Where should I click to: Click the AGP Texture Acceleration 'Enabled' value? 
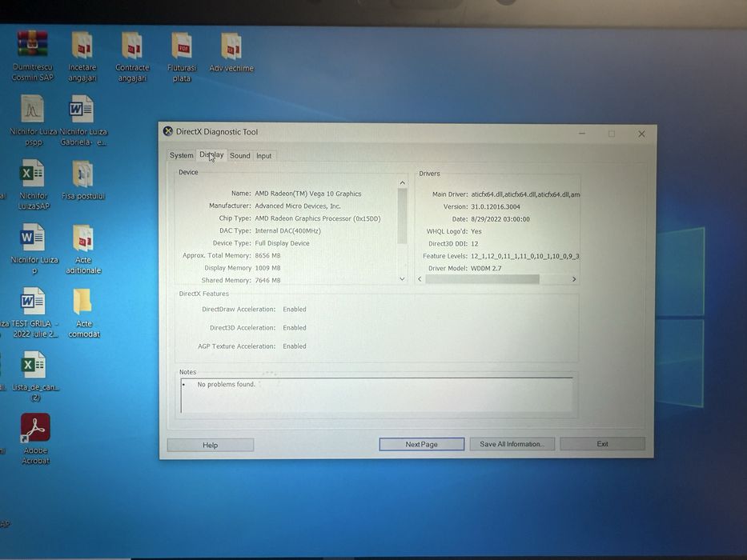coord(295,346)
